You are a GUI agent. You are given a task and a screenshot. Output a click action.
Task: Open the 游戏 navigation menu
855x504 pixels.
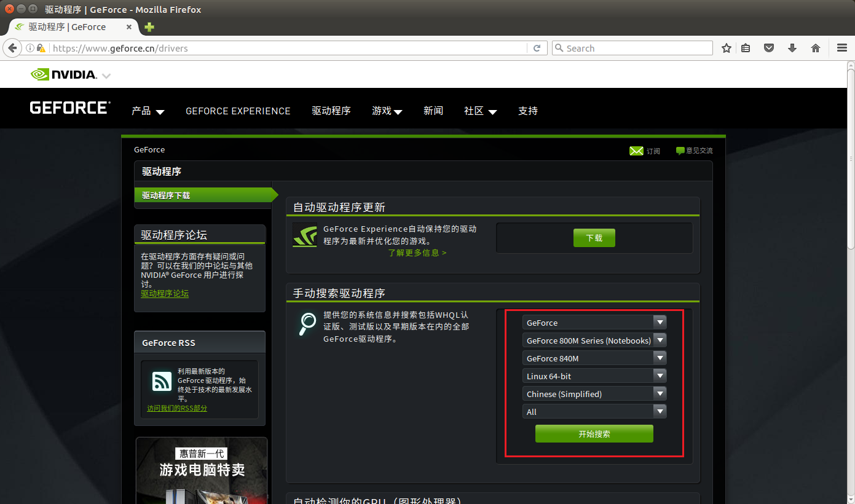pyautogui.click(x=387, y=111)
